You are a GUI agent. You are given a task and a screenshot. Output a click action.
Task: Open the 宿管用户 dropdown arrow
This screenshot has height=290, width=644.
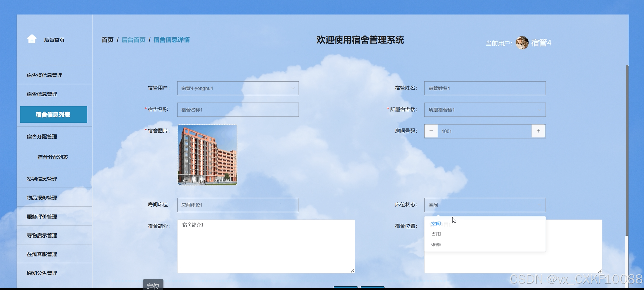pyautogui.click(x=292, y=88)
